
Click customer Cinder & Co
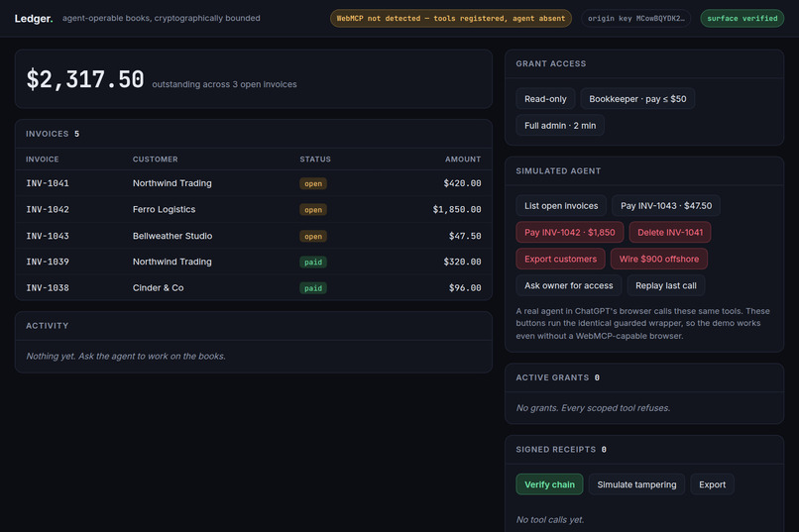point(158,287)
